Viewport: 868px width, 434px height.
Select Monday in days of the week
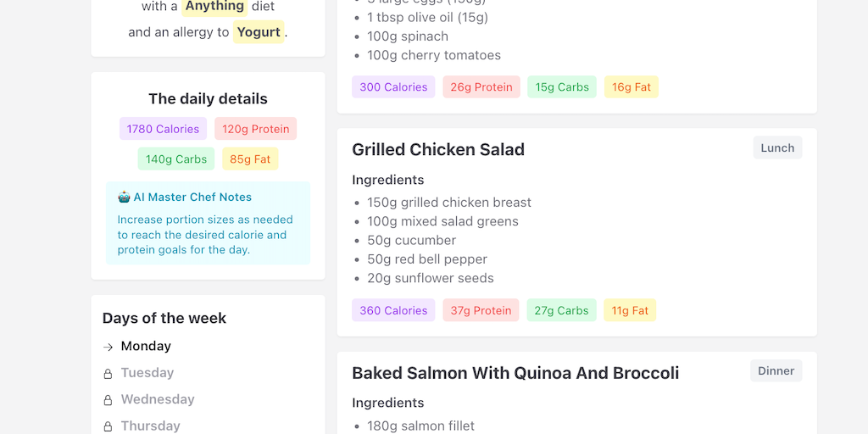[x=146, y=347]
